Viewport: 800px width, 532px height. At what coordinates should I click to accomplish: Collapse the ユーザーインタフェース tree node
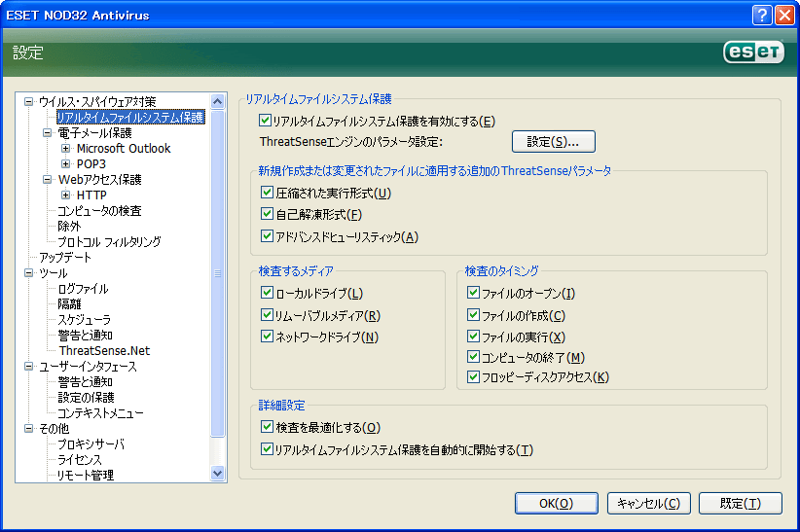28,367
